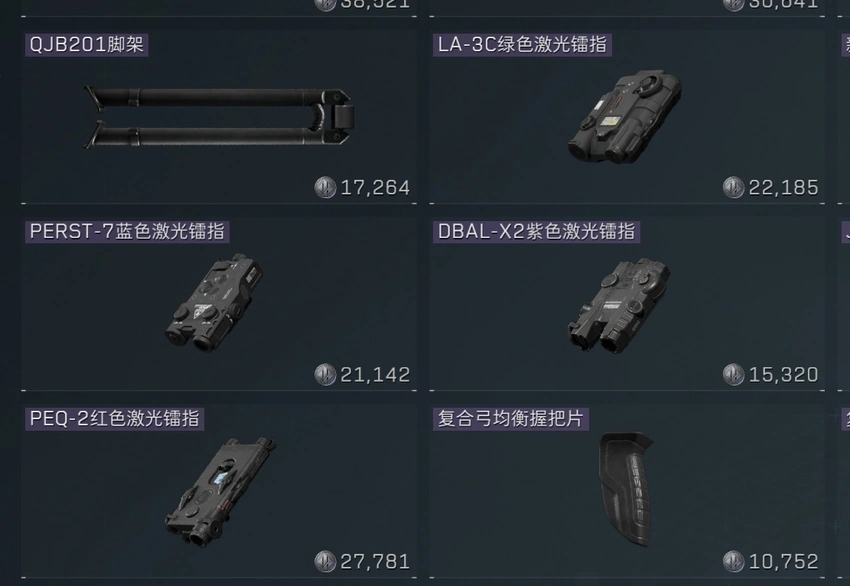This screenshot has width=850, height=586.
Task: Click the 复合弓均衡握把片 name label
Action: click(511, 418)
